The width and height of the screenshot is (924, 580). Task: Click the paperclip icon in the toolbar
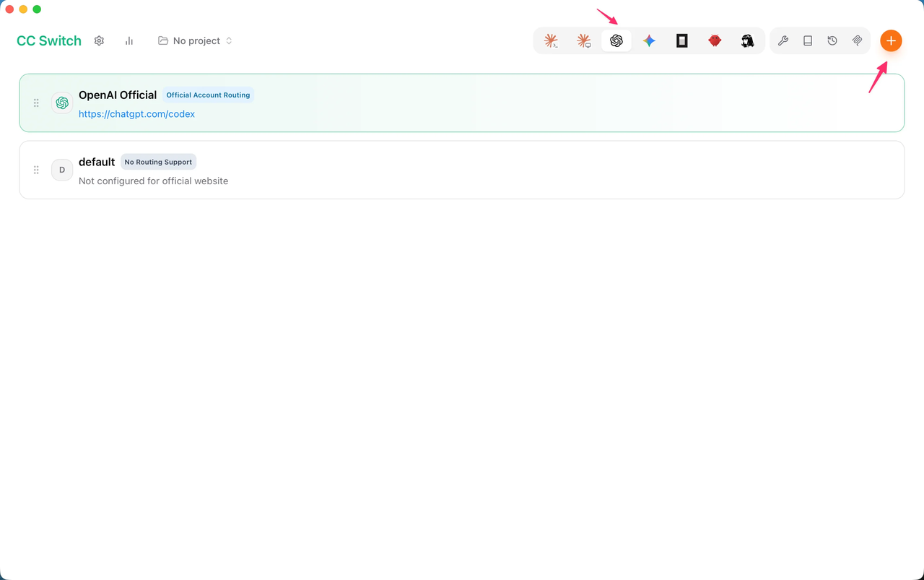pos(857,41)
